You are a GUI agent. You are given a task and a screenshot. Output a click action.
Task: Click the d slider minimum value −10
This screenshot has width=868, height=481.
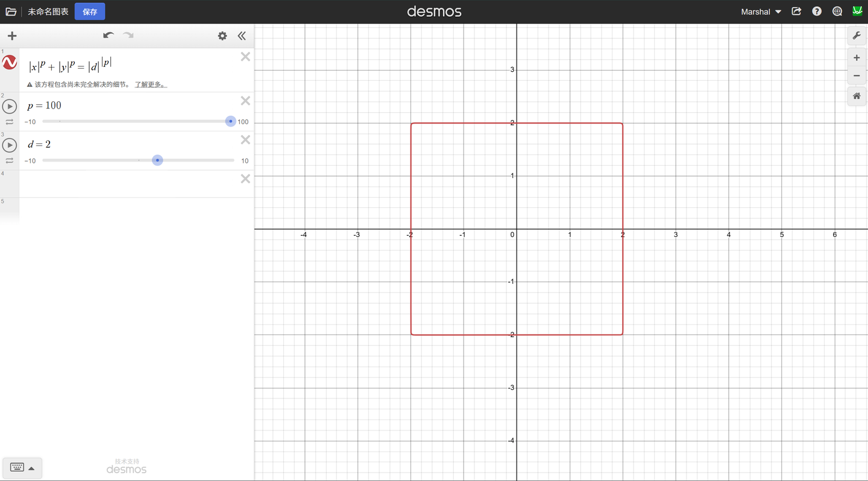coord(30,161)
